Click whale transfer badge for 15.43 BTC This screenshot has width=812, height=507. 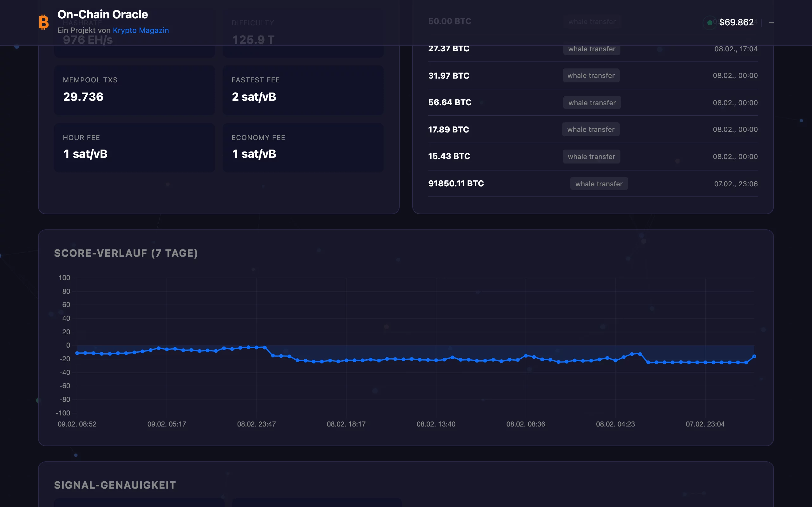click(591, 157)
